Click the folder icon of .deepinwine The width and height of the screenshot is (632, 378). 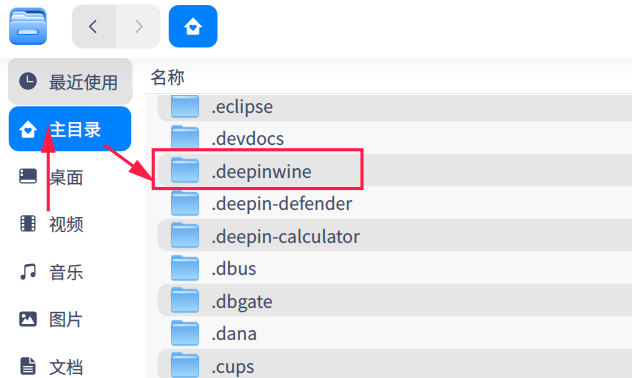pos(185,170)
